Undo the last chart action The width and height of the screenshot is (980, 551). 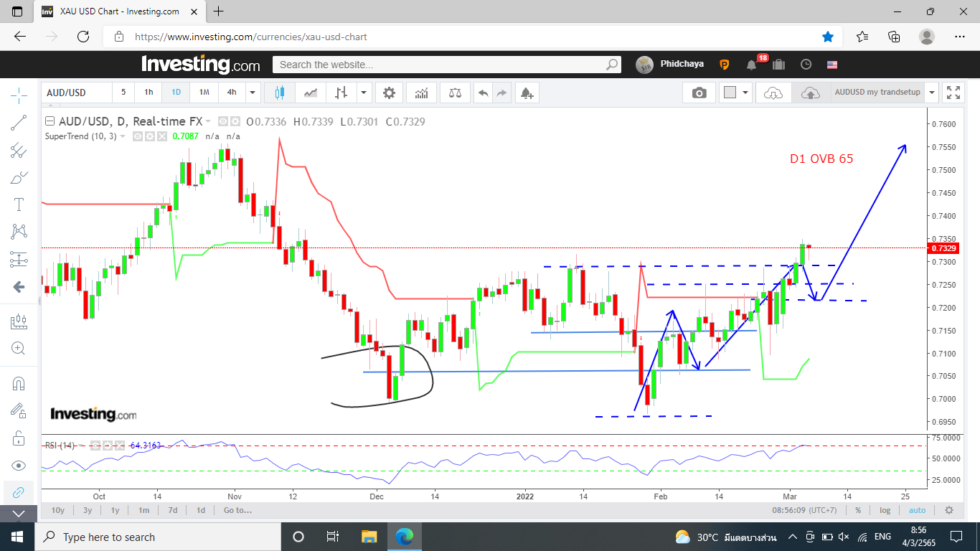click(x=483, y=93)
